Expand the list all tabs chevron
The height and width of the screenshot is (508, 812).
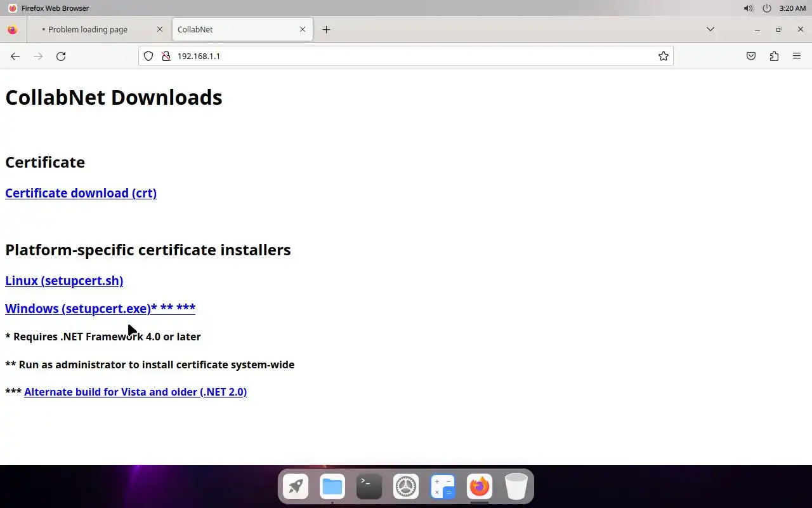(x=710, y=29)
